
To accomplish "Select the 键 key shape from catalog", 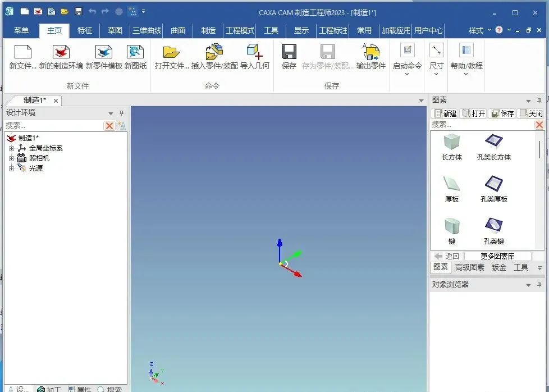I will (x=452, y=231).
